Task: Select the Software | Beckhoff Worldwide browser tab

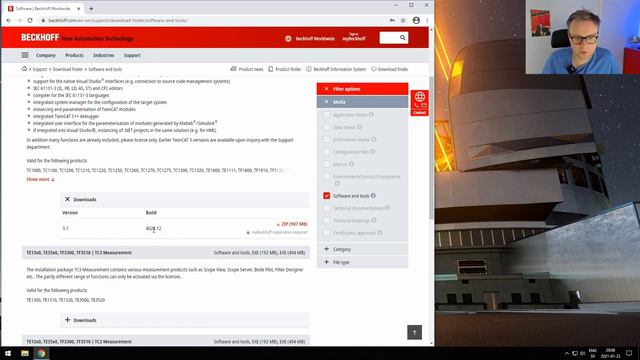Action: 44,8
